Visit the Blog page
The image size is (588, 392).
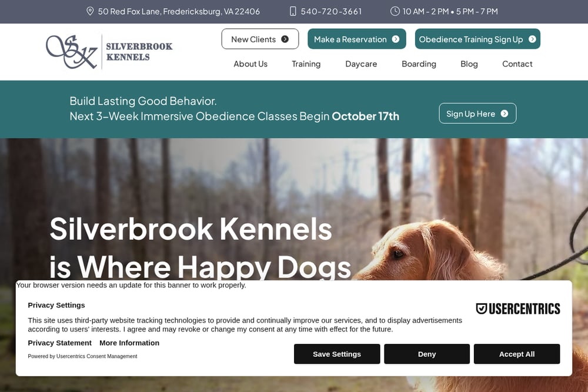click(469, 63)
